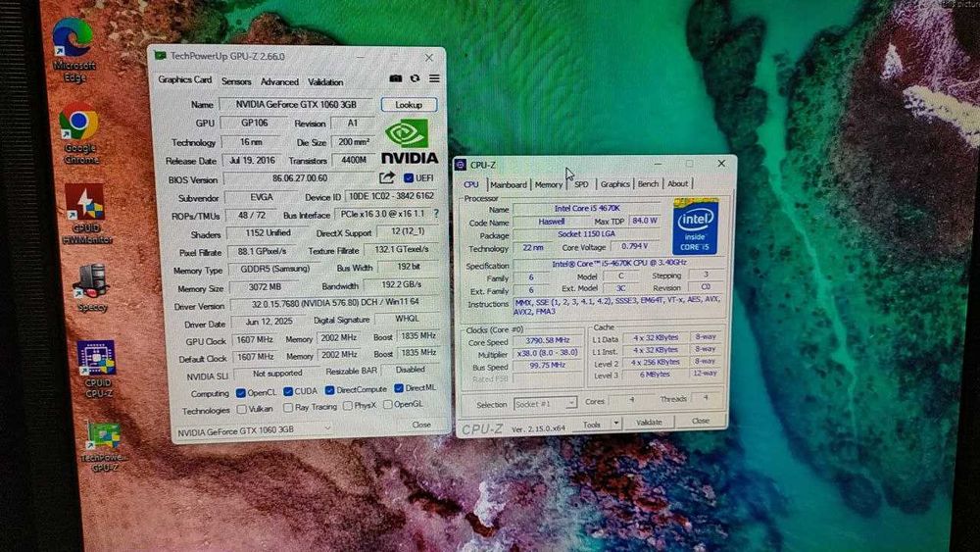Open the Memory tab in CPU-Z
This screenshot has height=552, width=980.
(549, 184)
